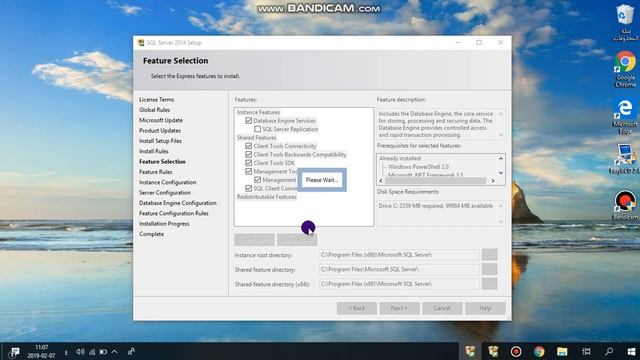This screenshot has width=640, height=360.
Task: Click 'Windows PowerShell 2.0' in the Prerequisites list
Action: (x=418, y=167)
